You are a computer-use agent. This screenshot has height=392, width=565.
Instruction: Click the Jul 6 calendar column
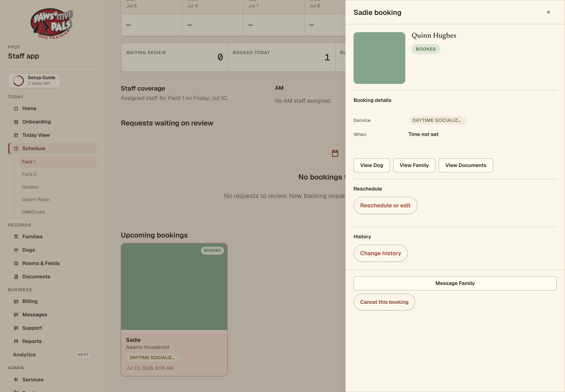212,18
